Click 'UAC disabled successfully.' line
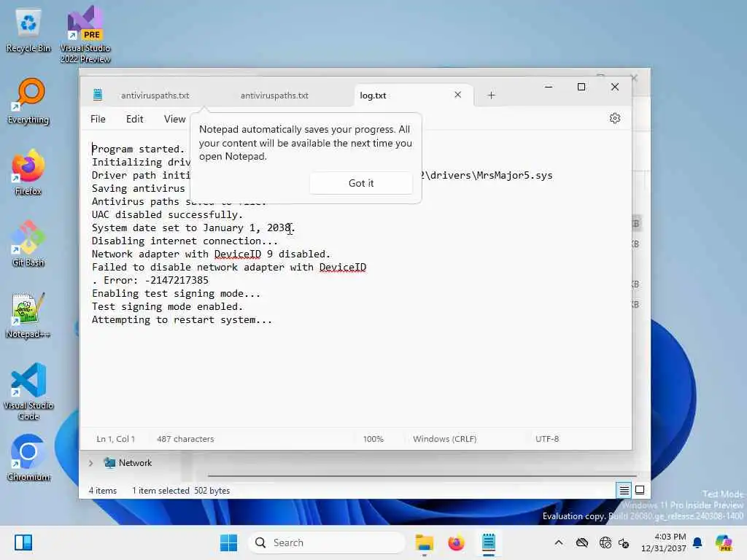 167,215
